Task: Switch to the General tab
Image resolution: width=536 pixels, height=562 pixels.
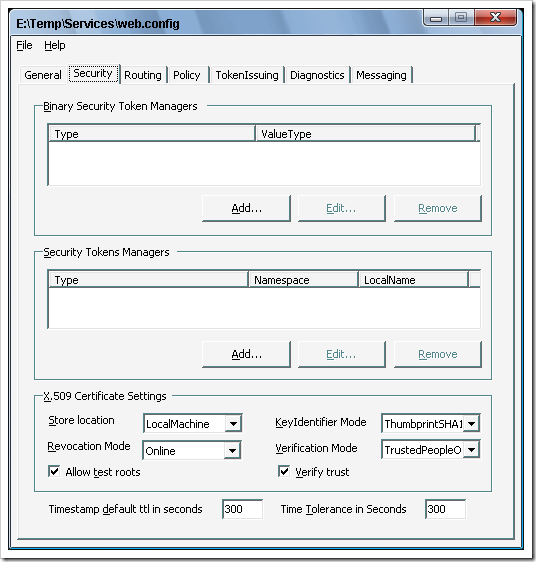Action: [x=43, y=75]
